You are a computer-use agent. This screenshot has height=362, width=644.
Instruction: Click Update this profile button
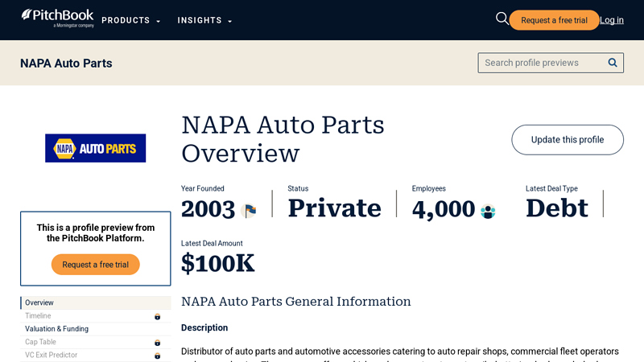click(x=568, y=140)
